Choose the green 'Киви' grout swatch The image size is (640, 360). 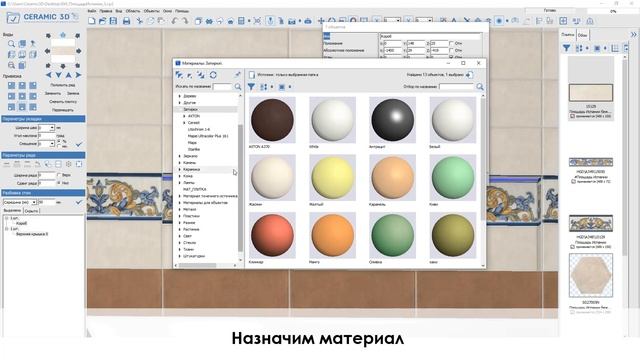[453, 178]
